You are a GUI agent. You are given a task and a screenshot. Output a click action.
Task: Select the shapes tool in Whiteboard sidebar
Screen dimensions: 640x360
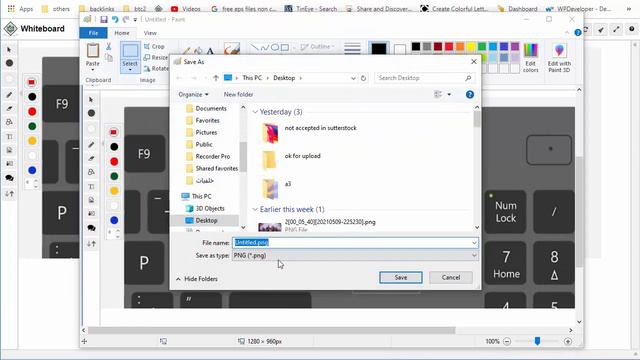(x=9, y=122)
